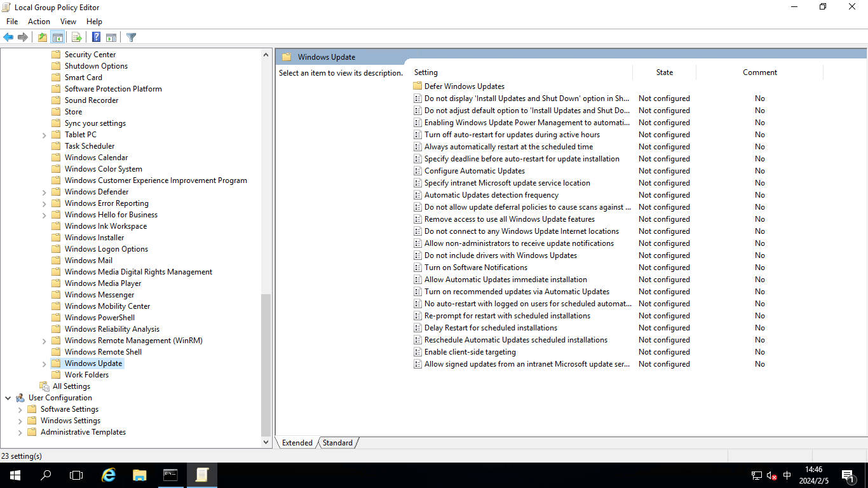Select 'Turn on Software Notifications' policy

(x=476, y=268)
